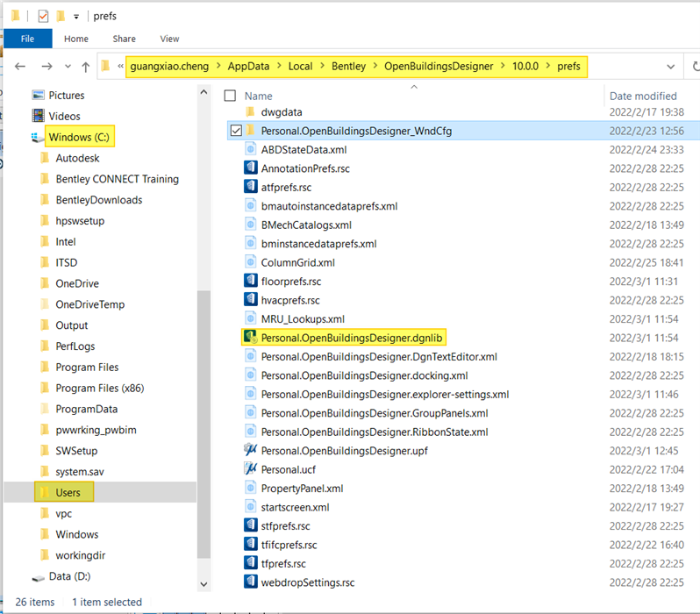The height and width of the screenshot is (614, 700).
Task: Uncheck the Personal.OpenBuildingsDesigner_WndCfg checkbox
Action: click(x=236, y=131)
